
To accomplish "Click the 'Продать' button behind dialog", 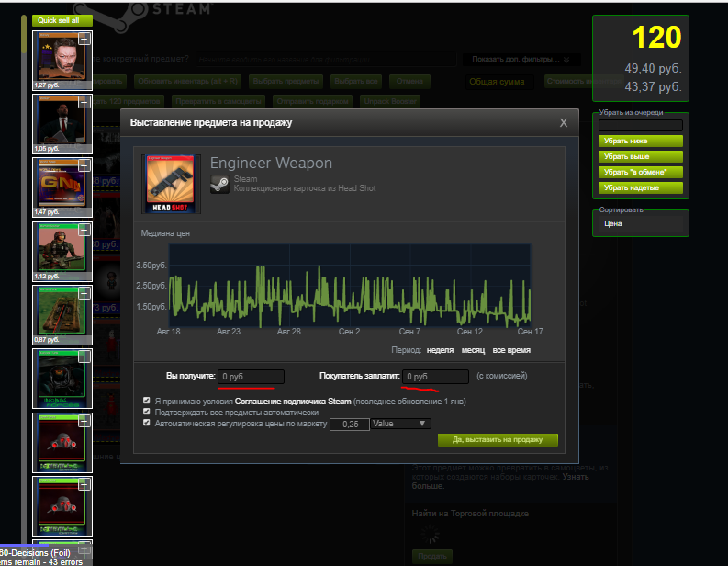I will 432,556.
